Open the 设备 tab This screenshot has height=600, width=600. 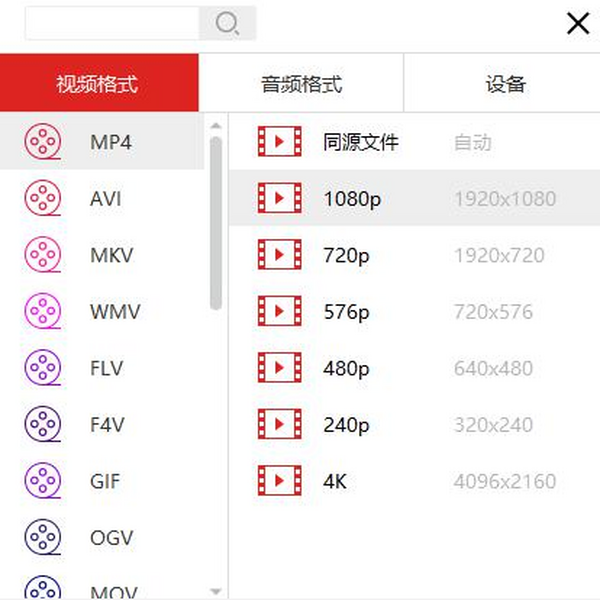click(502, 83)
